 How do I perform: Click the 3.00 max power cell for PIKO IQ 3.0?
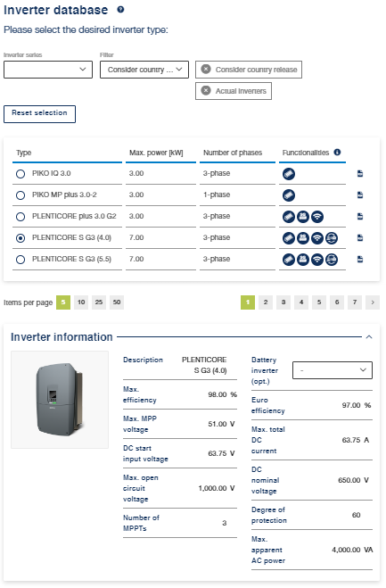[136, 173]
